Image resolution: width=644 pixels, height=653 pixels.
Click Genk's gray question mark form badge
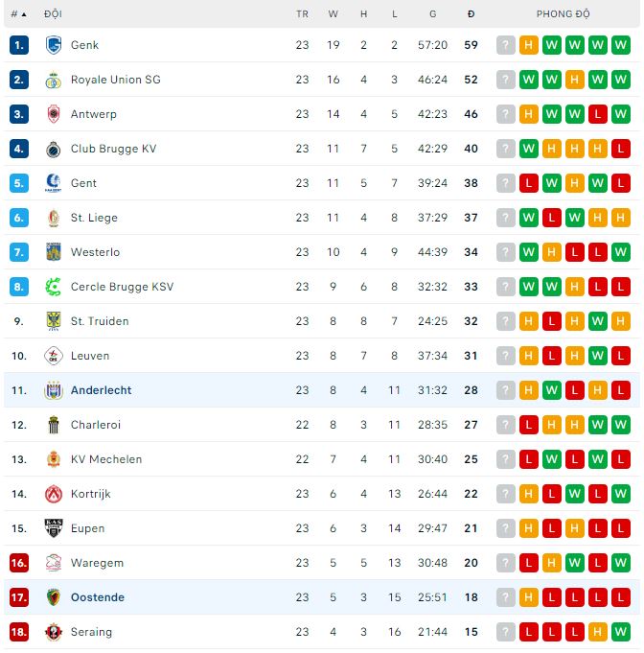point(506,45)
